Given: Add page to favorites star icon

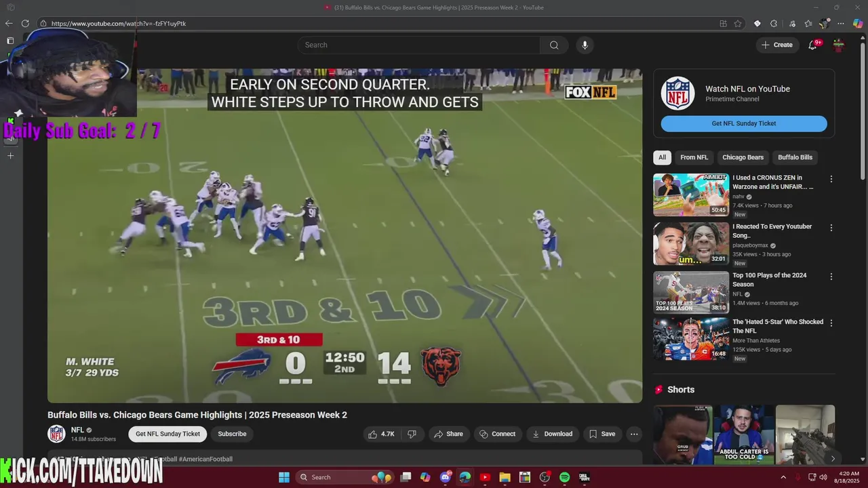Looking at the screenshot, I should (738, 23).
